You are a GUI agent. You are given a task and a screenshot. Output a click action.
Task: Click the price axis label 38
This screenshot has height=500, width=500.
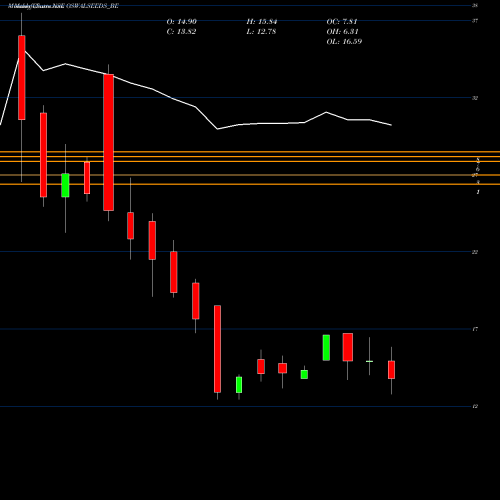[x=475, y=5]
